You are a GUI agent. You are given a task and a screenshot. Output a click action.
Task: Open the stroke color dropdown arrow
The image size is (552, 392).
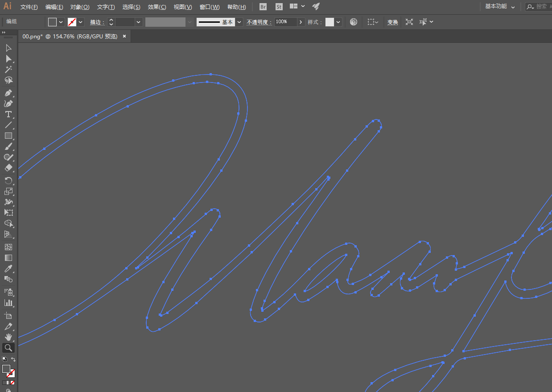[x=81, y=22]
